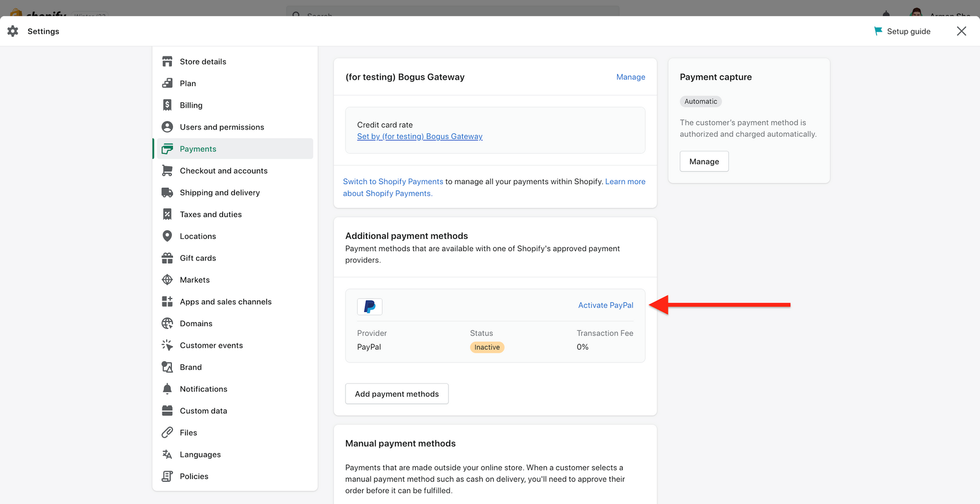This screenshot has height=504, width=980.
Task: Click the Gift cards present icon
Action: click(x=167, y=258)
